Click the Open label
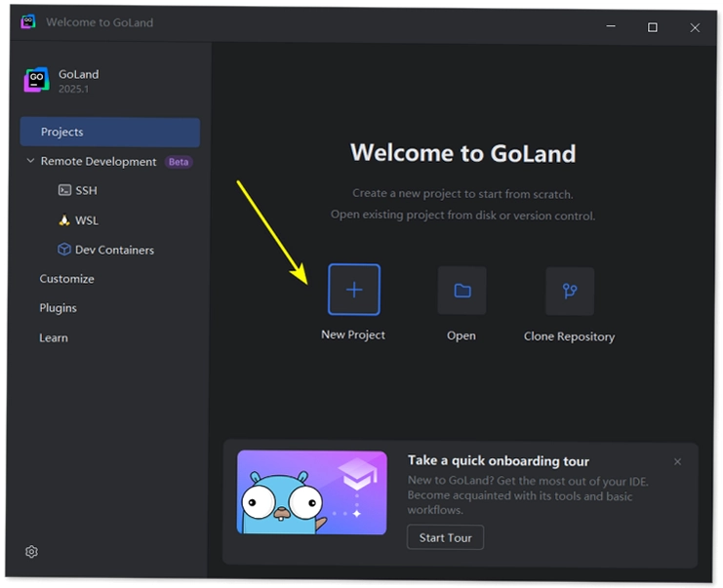The width and height of the screenshot is (723, 588). pos(462,336)
